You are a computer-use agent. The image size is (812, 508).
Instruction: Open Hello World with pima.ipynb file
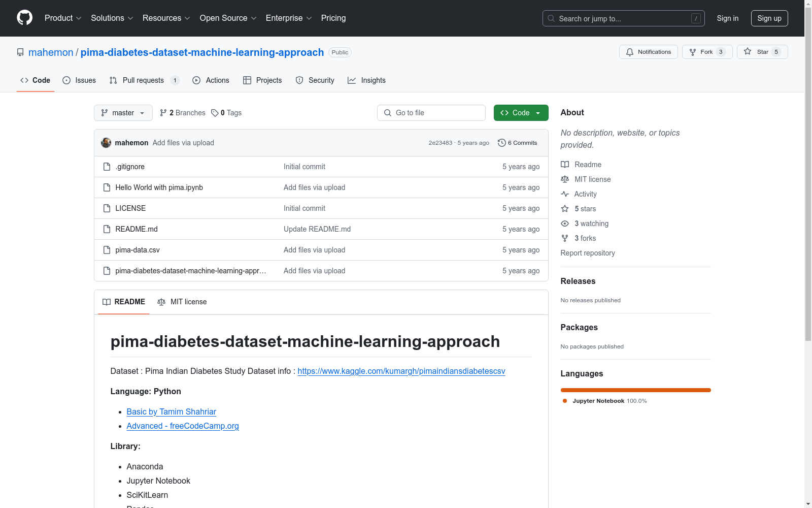[x=159, y=187]
